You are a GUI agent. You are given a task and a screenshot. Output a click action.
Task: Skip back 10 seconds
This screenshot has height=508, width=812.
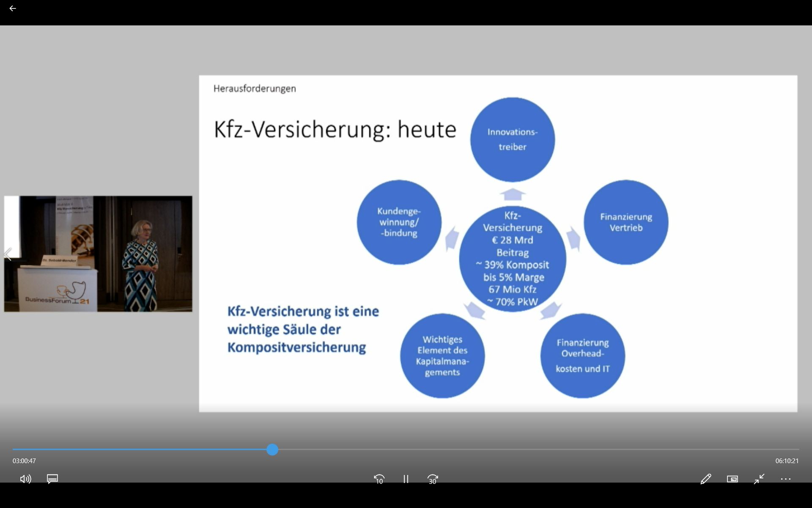click(379, 479)
